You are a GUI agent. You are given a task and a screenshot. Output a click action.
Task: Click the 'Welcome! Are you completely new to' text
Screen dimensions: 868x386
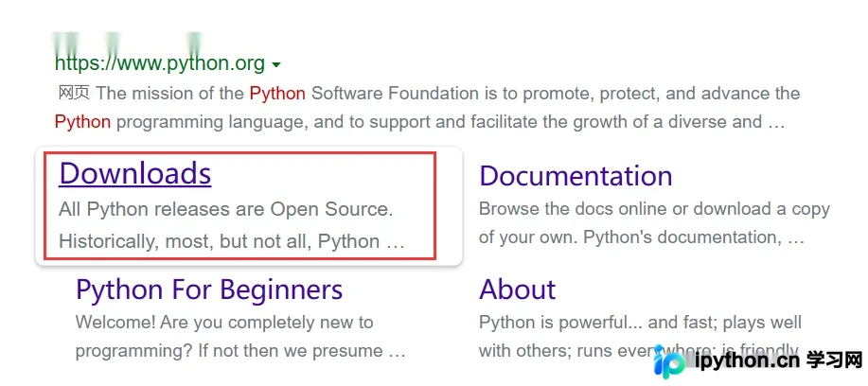pyautogui.click(x=224, y=323)
